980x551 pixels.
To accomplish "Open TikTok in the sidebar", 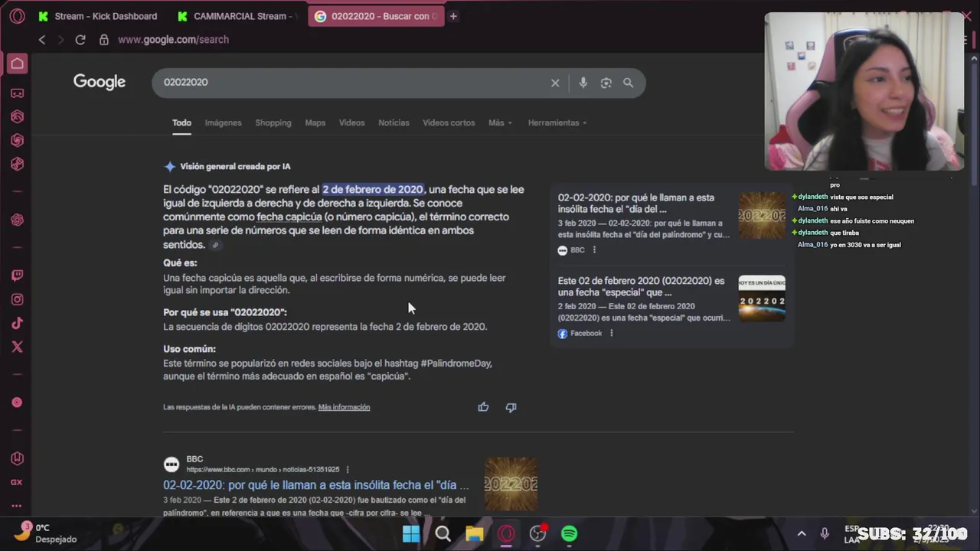I will [17, 323].
